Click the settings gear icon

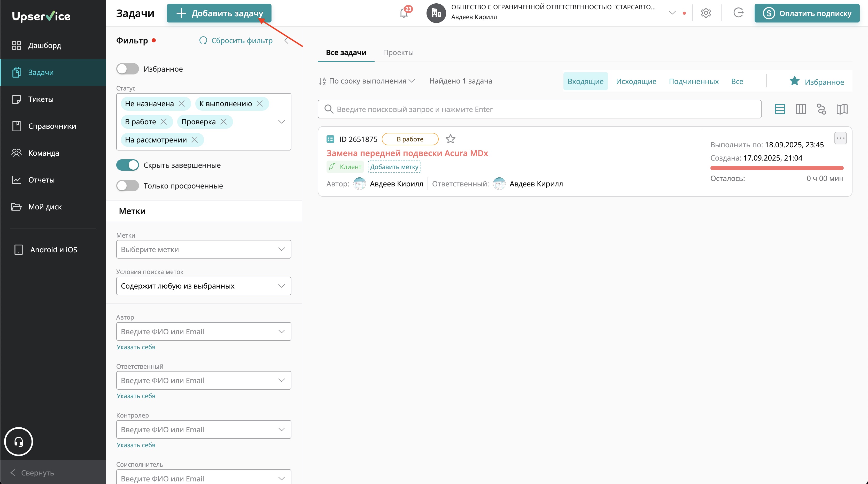pyautogui.click(x=706, y=13)
